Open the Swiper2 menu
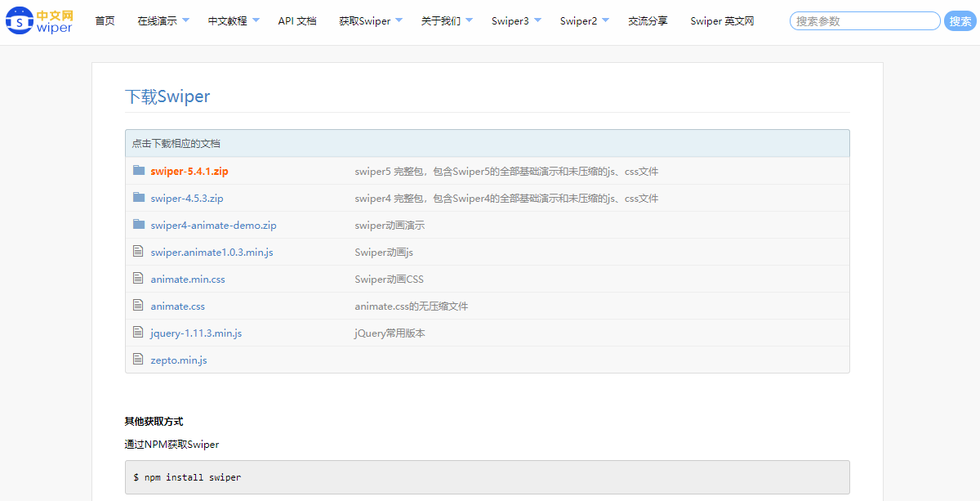 579,21
